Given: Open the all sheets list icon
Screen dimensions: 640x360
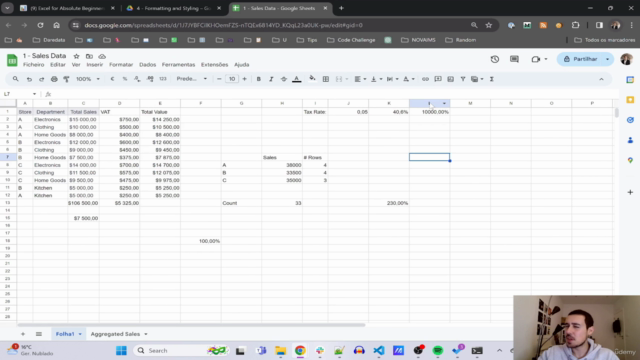Looking at the screenshot, I should tap(39, 334).
